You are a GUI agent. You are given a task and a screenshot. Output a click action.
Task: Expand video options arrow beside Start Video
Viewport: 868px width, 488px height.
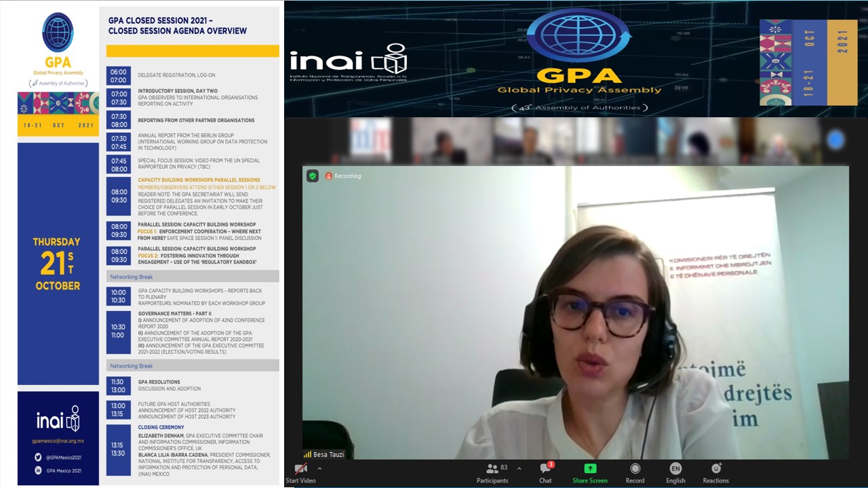[x=319, y=468]
